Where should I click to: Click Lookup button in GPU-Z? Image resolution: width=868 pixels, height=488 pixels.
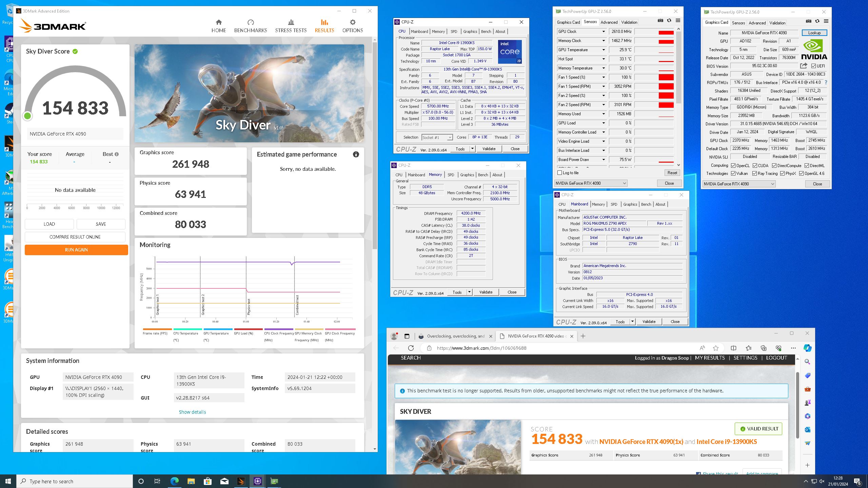coord(814,33)
